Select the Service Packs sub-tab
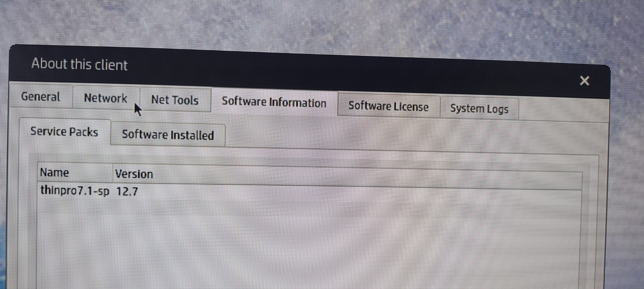This screenshot has height=289, width=644. (64, 132)
